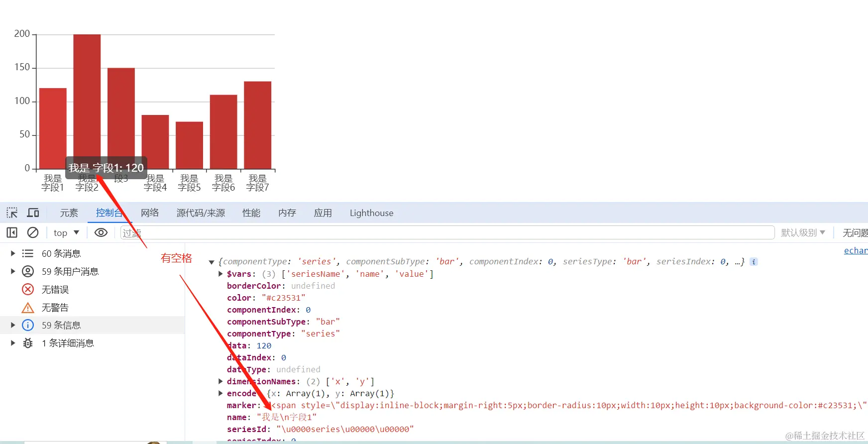Click the componentSubType "bar" value
The width and height of the screenshot is (868, 444).
[x=327, y=322]
